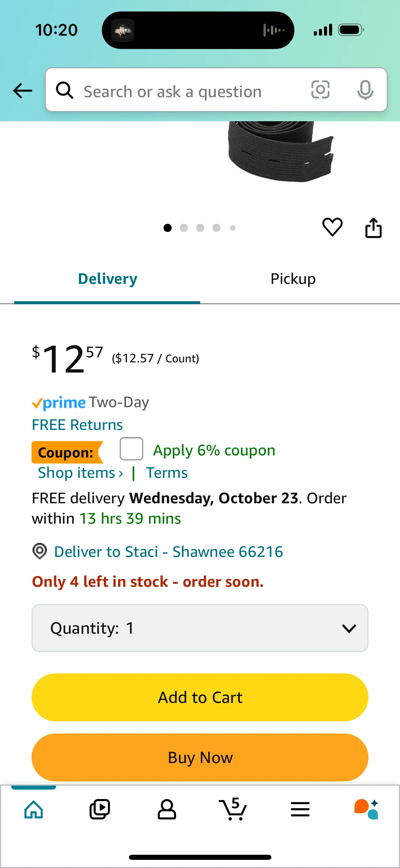Jump to second product image dot

pos(184,228)
